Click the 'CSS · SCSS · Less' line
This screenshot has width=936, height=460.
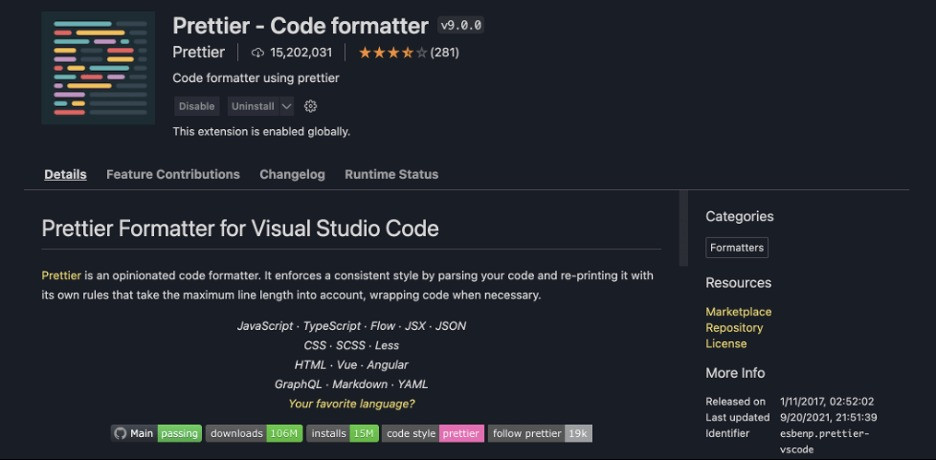pos(351,345)
